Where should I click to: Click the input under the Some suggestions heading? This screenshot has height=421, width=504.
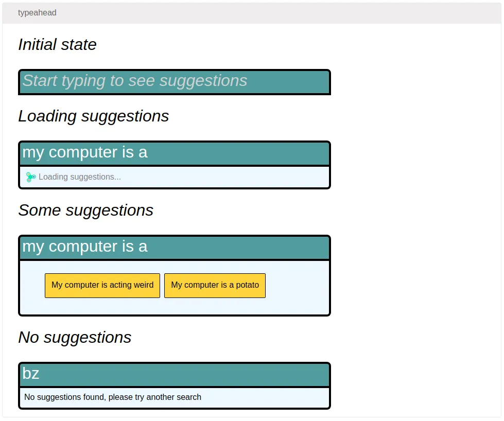pyautogui.click(x=174, y=247)
